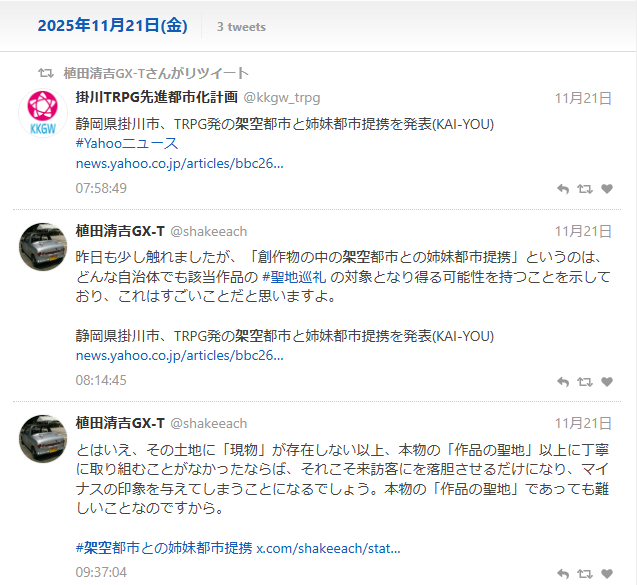Image resolution: width=637 pixels, height=585 pixels.
Task: Open shakeeach avatar on the 09:37:04 tweet
Action: click(x=43, y=439)
